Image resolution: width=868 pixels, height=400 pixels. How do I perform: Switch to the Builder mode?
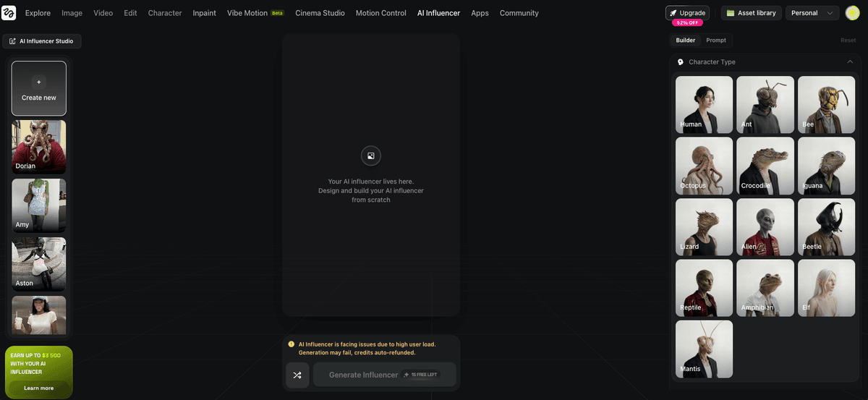click(x=685, y=41)
